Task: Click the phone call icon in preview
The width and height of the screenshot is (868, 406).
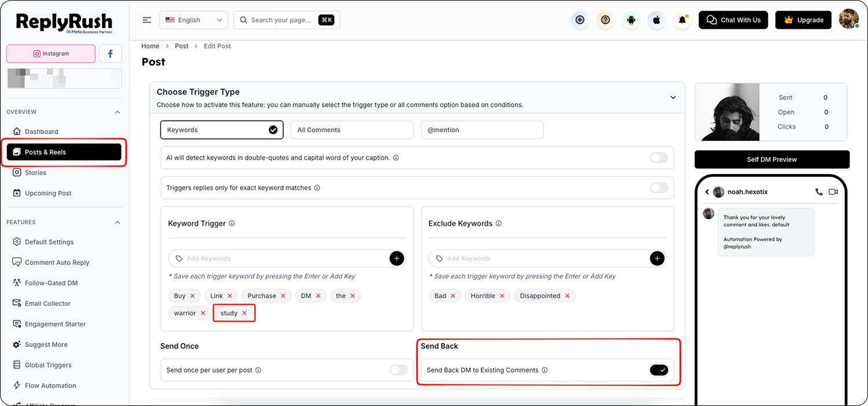Action: tap(818, 191)
